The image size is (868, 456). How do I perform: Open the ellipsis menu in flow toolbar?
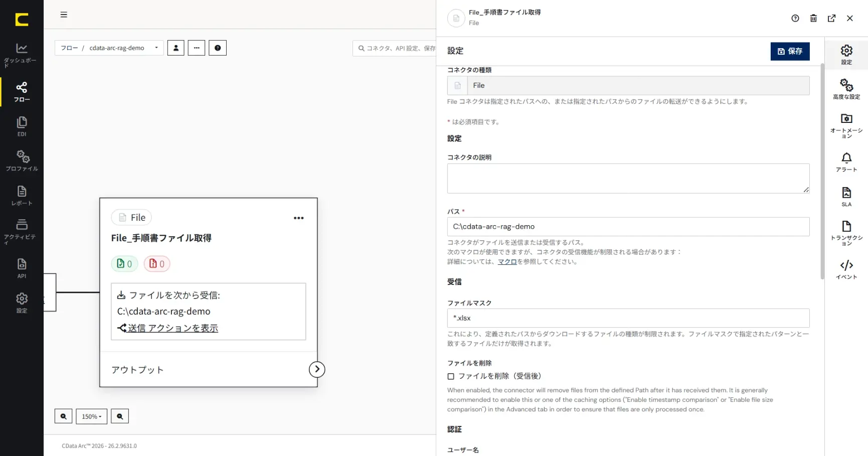[197, 48]
